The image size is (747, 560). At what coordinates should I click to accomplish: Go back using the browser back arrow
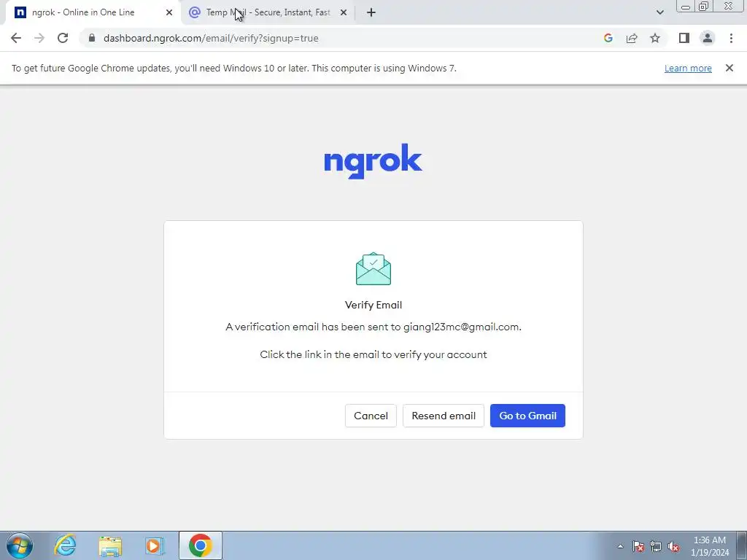pyautogui.click(x=16, y=38)
